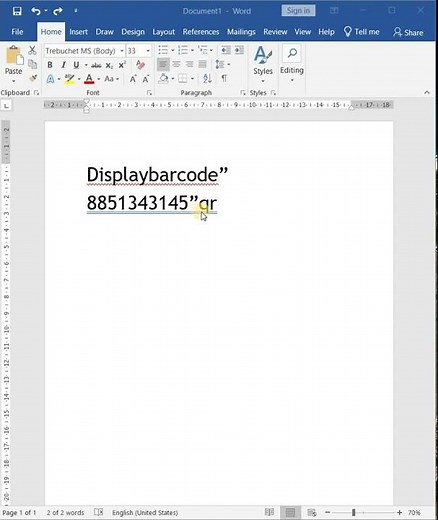Copy selection with the copy icon
The height and width of the screenshot is (520, 438).
click(x=32, y=64)
